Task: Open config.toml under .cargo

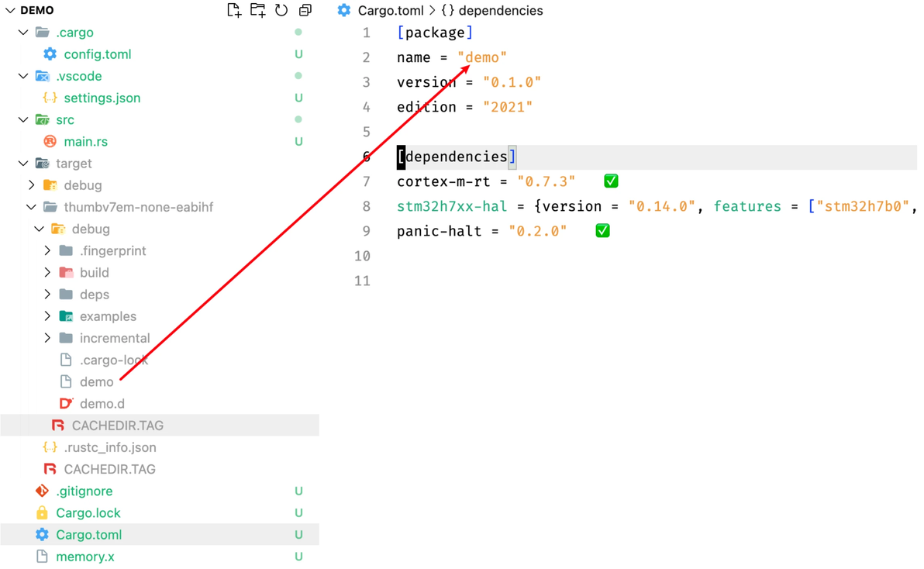Action: point(97,54)
